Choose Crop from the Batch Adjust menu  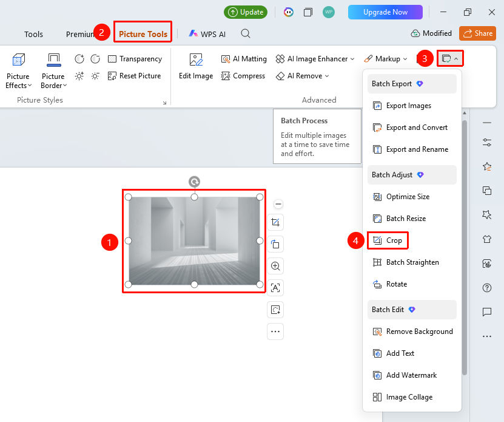click(x=388, y=240)
